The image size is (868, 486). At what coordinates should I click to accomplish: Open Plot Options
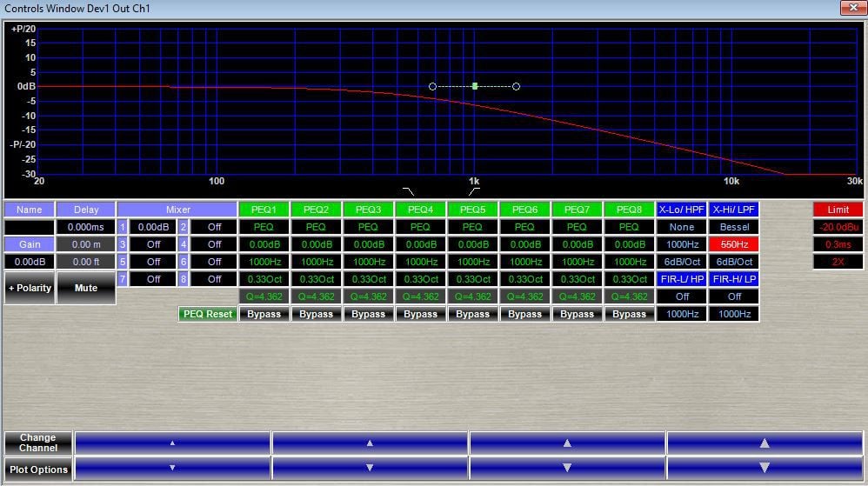(x=38, y=469)
